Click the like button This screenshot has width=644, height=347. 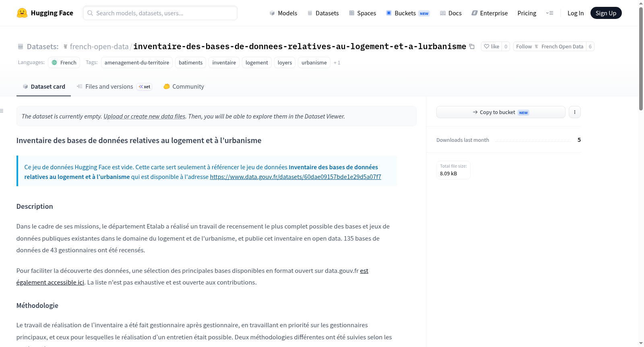point(491,46)
